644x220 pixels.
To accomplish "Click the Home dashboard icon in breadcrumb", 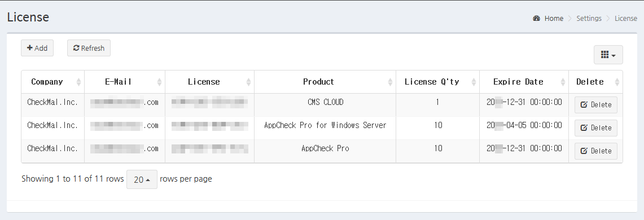I will point(536,19).
